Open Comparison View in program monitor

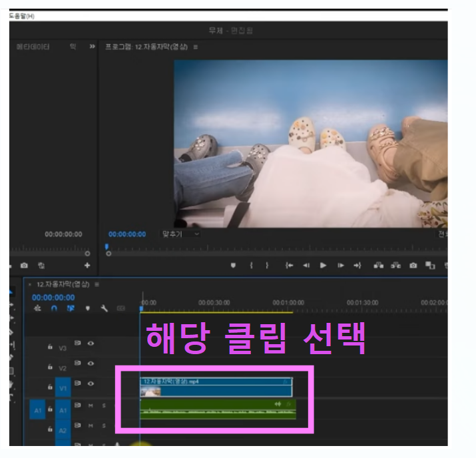click(x=430, y=266)
